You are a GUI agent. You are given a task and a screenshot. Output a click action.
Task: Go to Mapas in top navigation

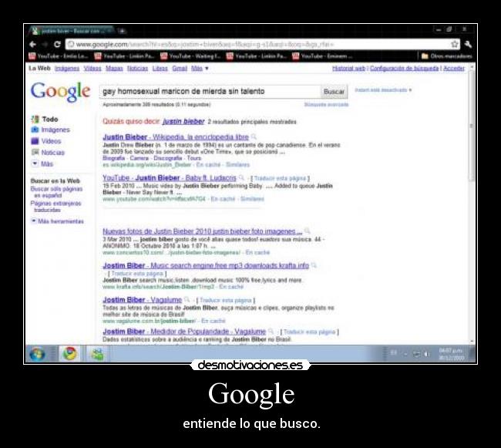pos(114,69)
